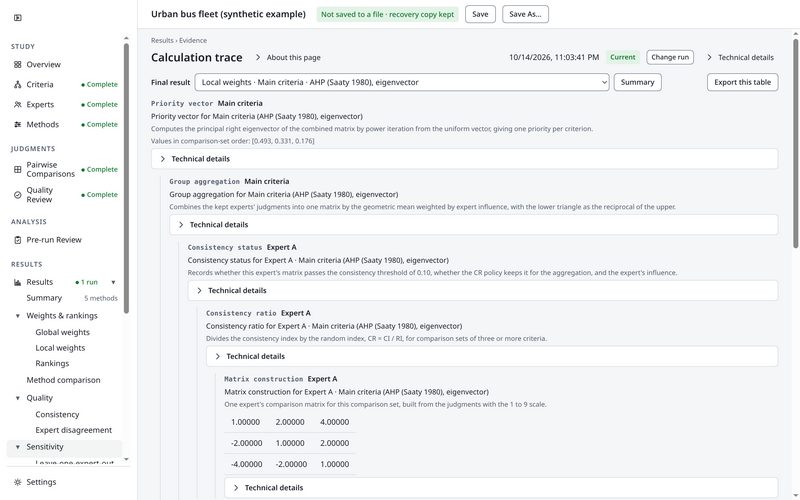Open the run selector arrow beside 1 run
This screenshot has width=800, height=500.
pos(113,282)
